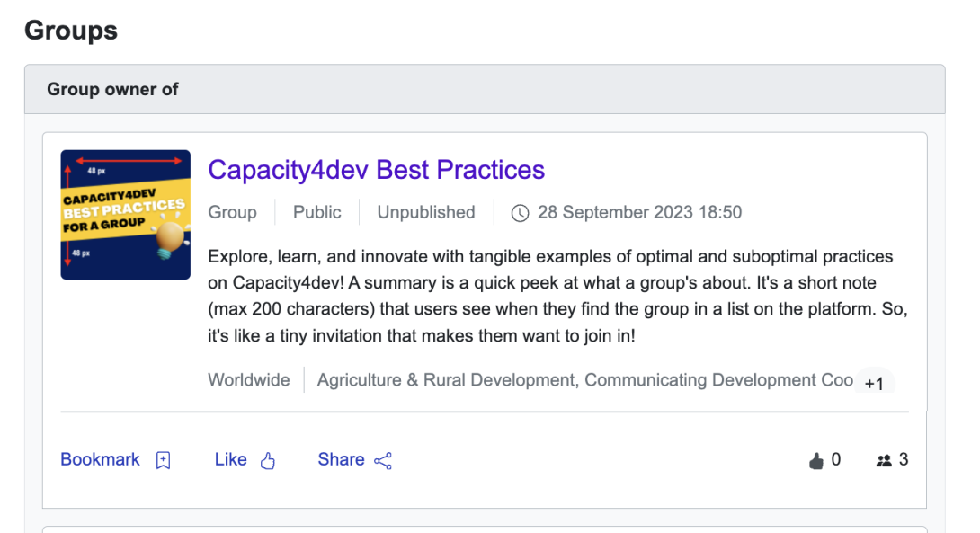Click the Capacity4dev group thumbnail image
Screen dimensions: 980x533
(125, 215)
